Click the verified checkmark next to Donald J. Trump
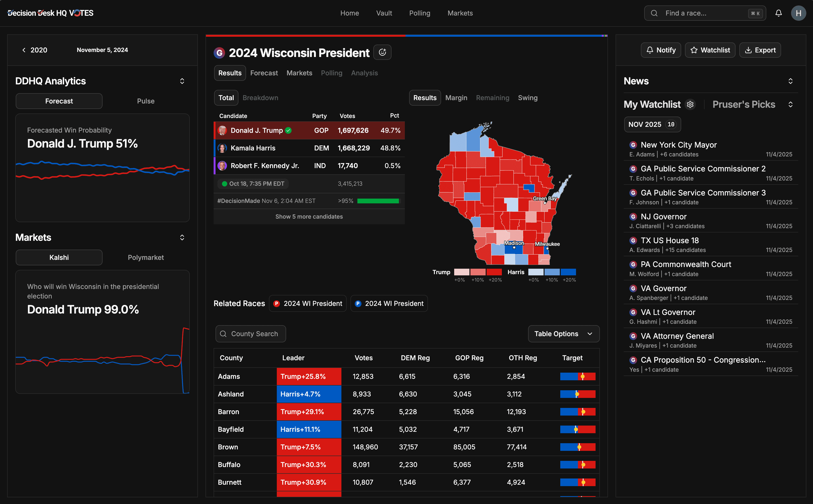Viewport: 813px width, 504px height. coord(288,130)
